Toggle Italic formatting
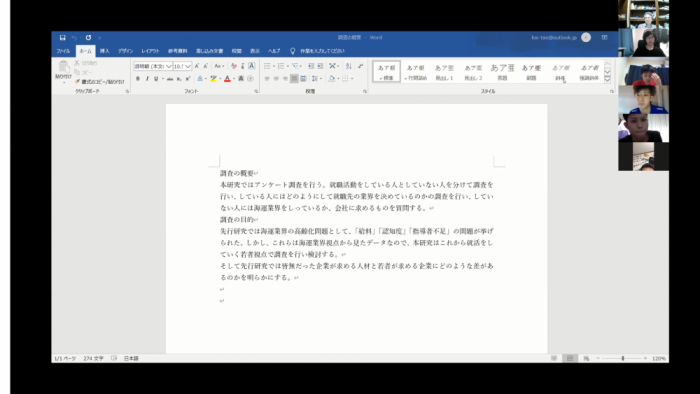Screen dimensions: 700x394 (x=147, y=79)
